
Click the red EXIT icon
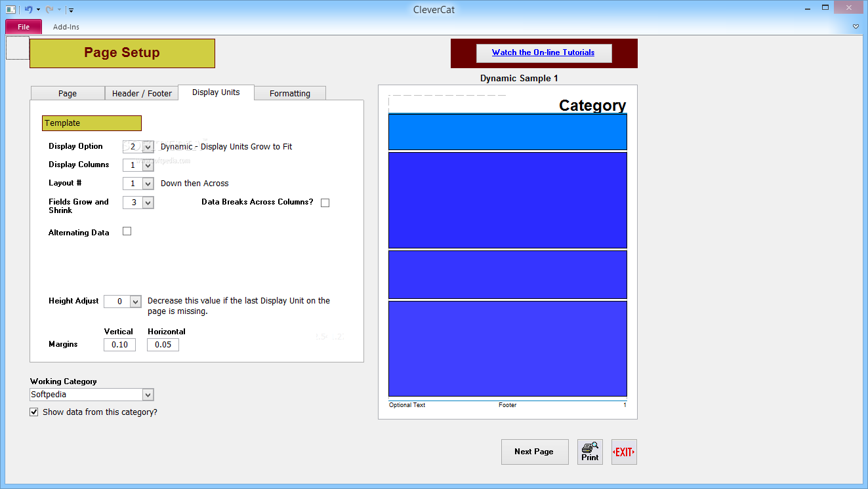click(x=624, y=452)
